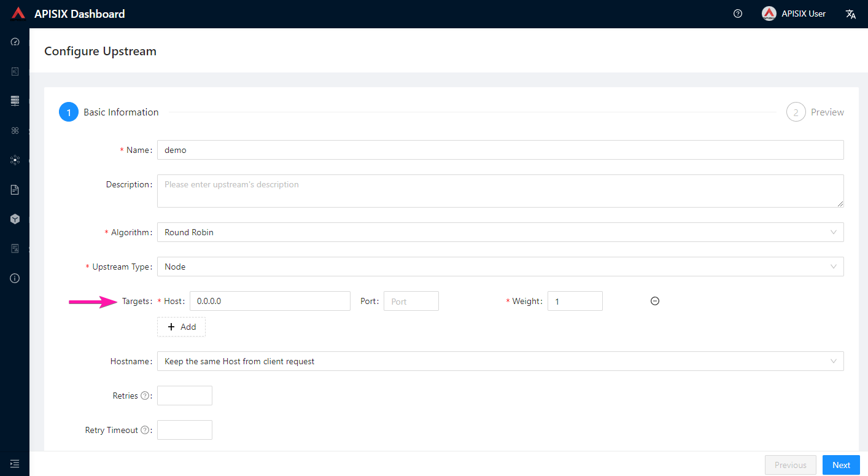Click the APISIX User avatar
Screen dimensions: 868x476
769,14
